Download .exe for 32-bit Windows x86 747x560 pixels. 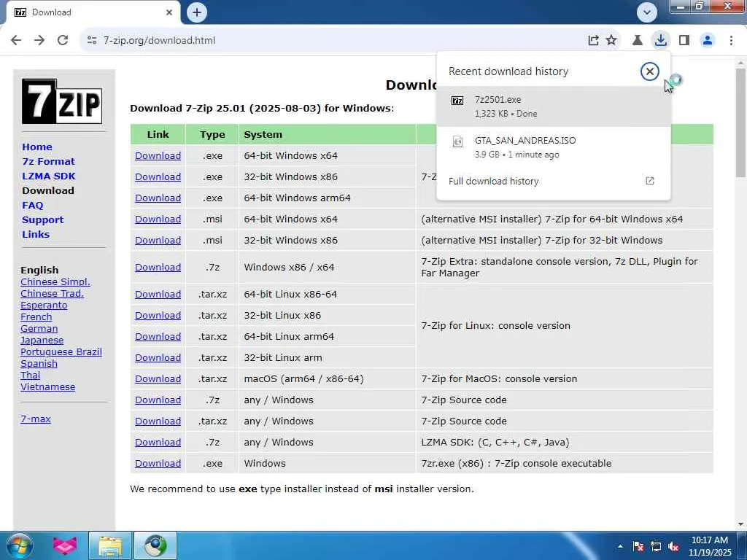point(158,176)
